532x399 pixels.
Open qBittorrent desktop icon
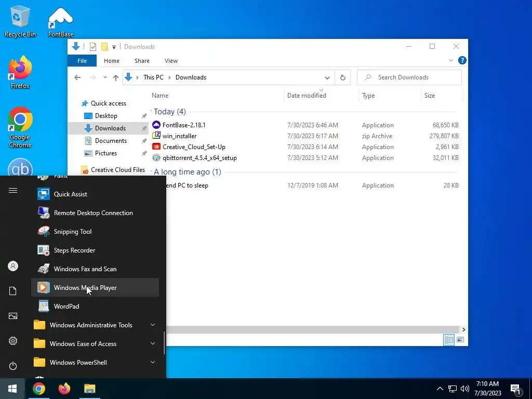pos(20,167)
